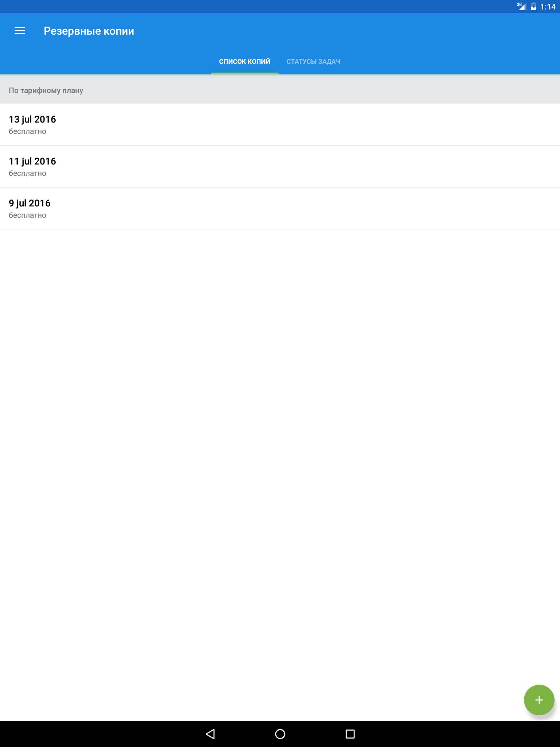Tap «бесплатно» under the 13 jul backup
This screenshot has width=560, height=747.
[x=28, y=132]
